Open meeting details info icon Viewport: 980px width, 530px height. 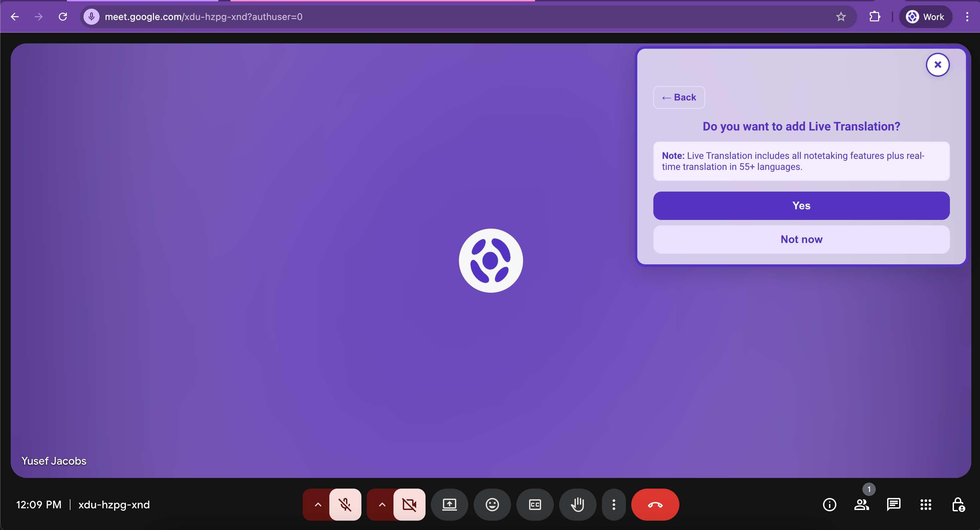[x=829, y=505]
